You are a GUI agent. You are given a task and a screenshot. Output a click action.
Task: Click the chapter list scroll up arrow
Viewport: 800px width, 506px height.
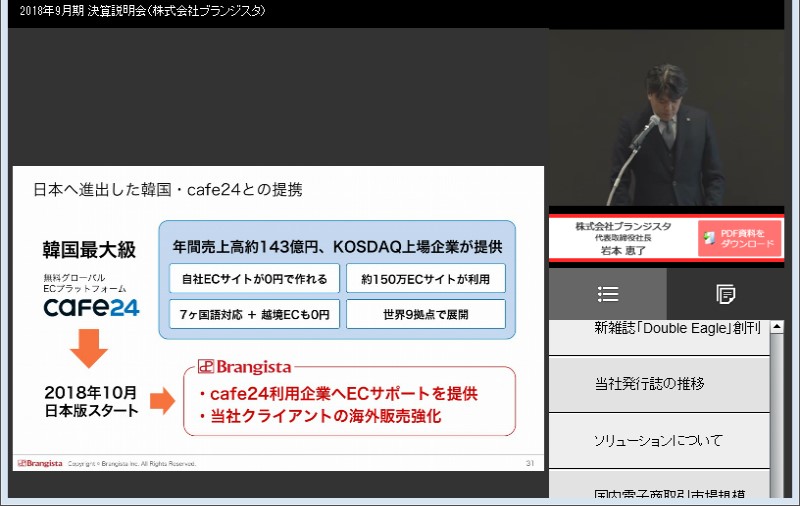[x=777, y=326]
